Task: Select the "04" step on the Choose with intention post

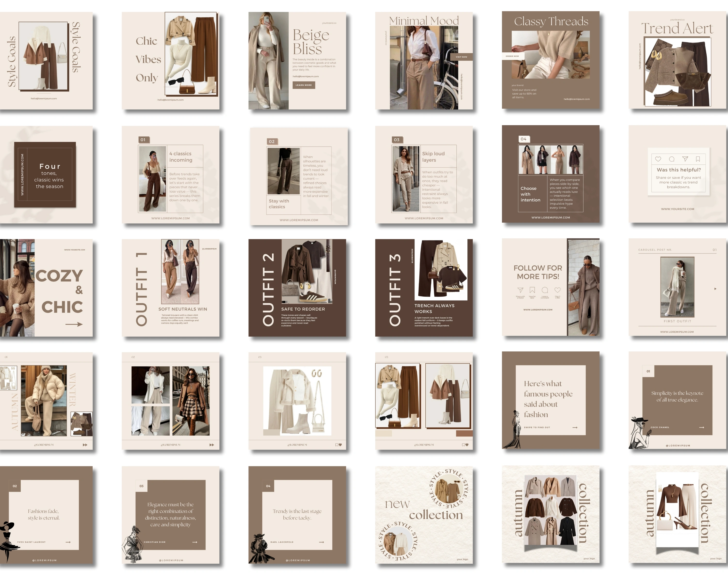Action: click(525, 139)
